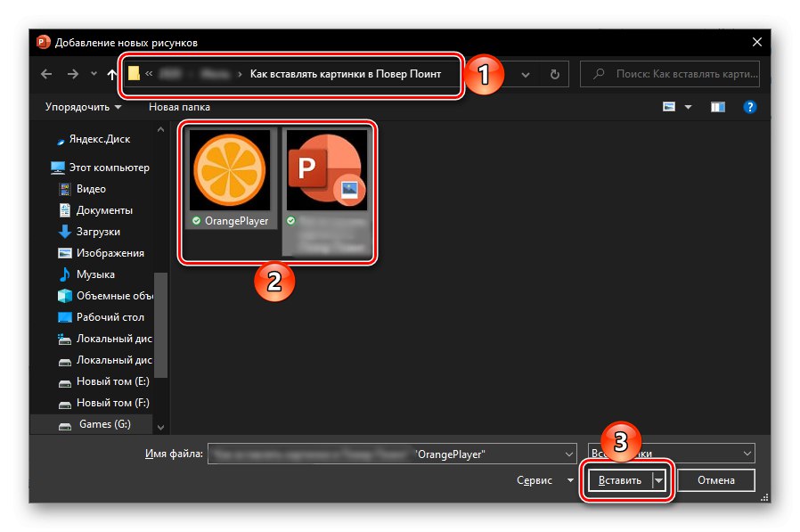The height and width of the screenshot is (532, 800).
Task: Toggle the preview pane icon
Action: [718, 107]
